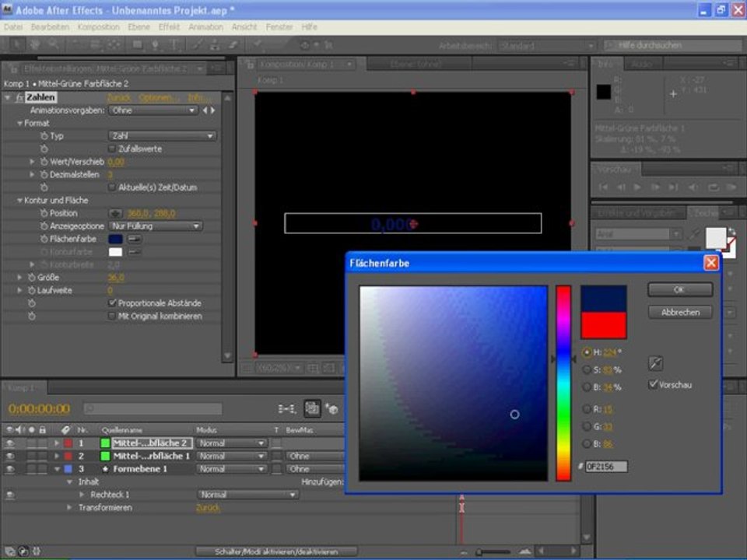Hide the Formebene 1 layer via eye icon
This screenshot has height=560, width=747.
tap(10, 469)
